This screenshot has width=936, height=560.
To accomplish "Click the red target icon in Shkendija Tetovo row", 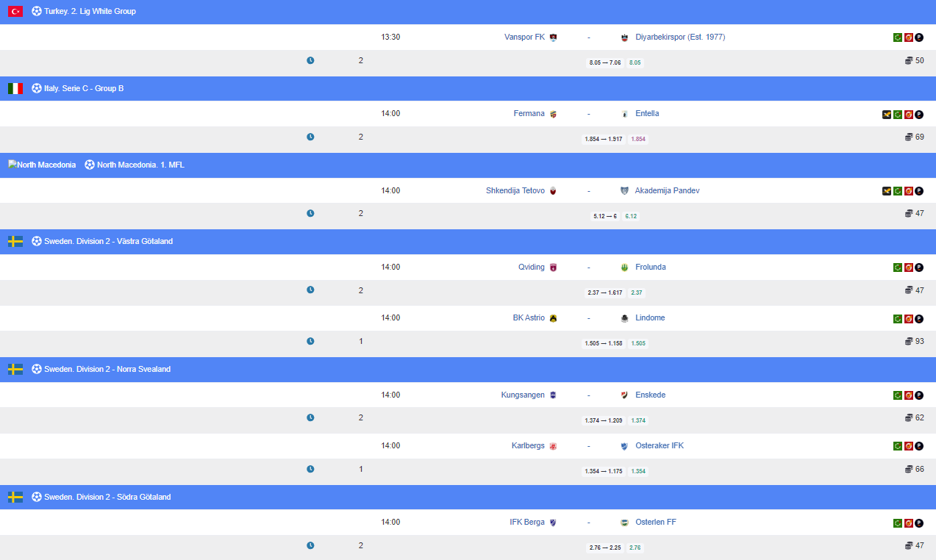I will coord(908,191).
